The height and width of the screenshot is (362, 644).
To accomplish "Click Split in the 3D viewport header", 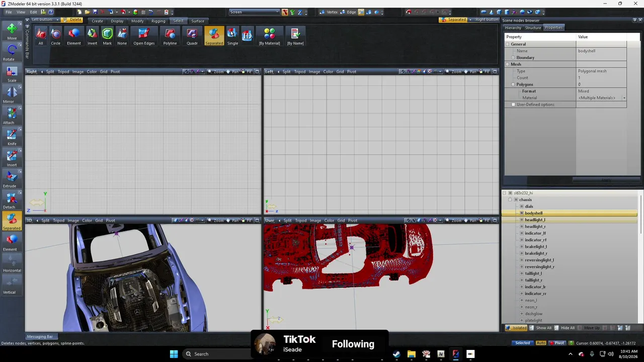I will (x=45, y=220).
